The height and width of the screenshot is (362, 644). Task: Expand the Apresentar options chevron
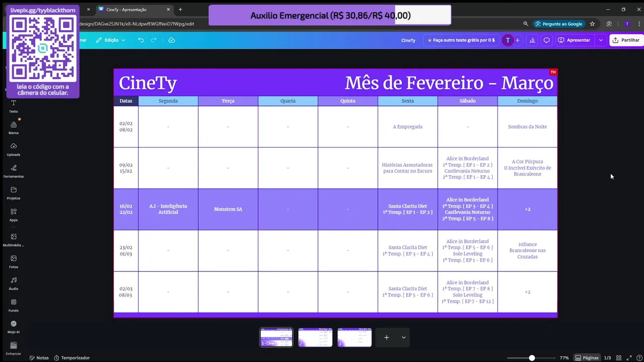coord(601,40)
